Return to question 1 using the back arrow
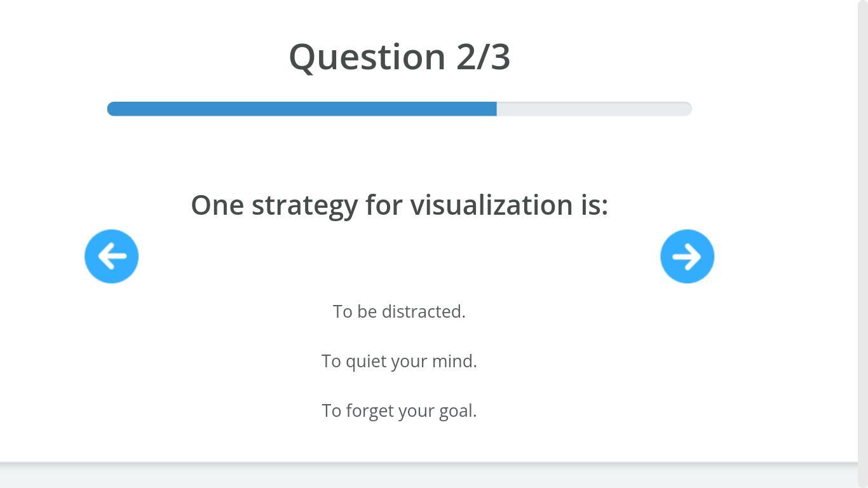Image resolution: width=868 pixels, height=488 pixels. coord(111,256)
